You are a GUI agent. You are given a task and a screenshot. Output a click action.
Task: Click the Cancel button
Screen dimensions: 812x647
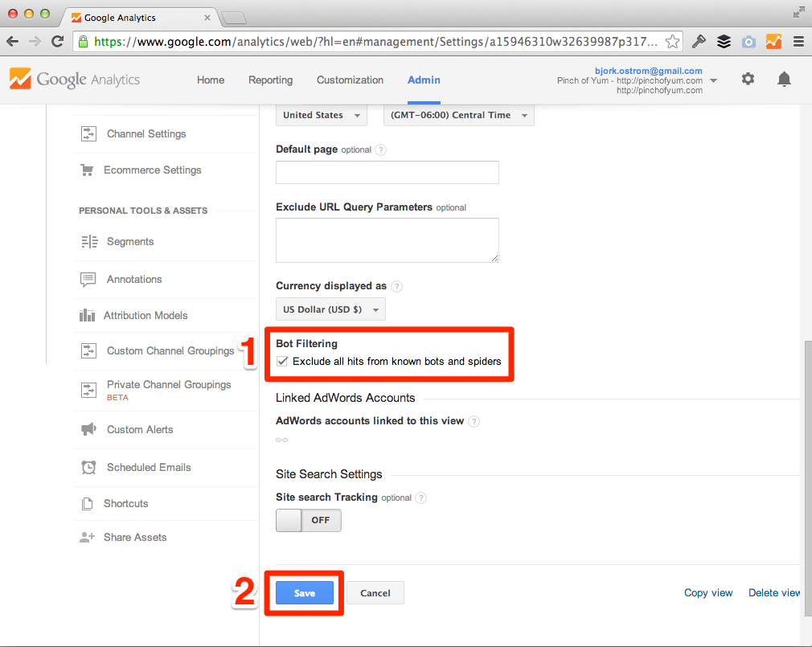375,593
